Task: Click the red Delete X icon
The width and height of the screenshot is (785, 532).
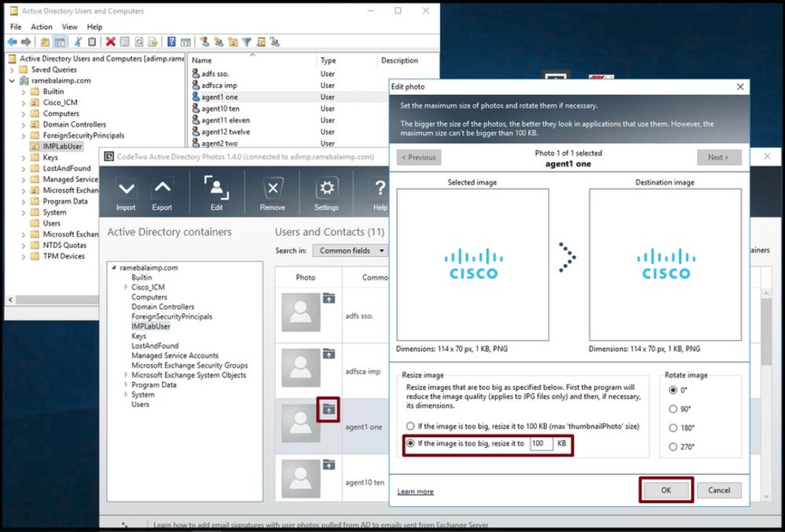Action: [x=111, y=42]
